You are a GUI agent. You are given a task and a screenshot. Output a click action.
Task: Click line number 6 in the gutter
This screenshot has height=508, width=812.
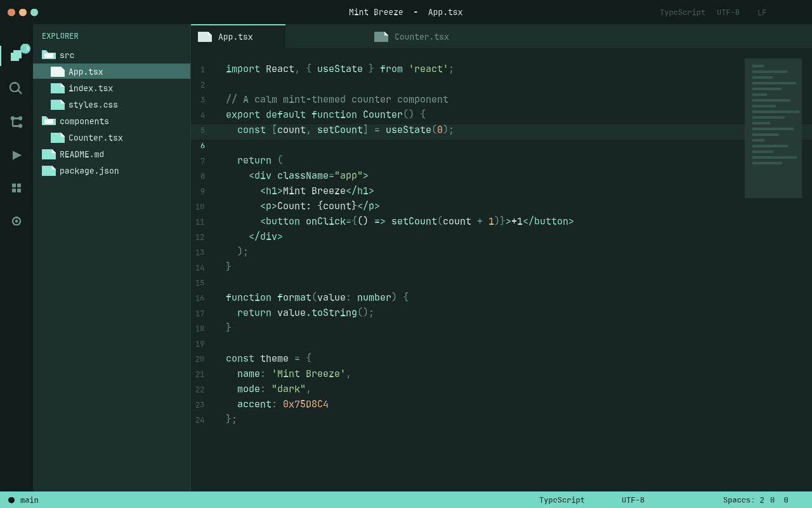click(202, 145)
